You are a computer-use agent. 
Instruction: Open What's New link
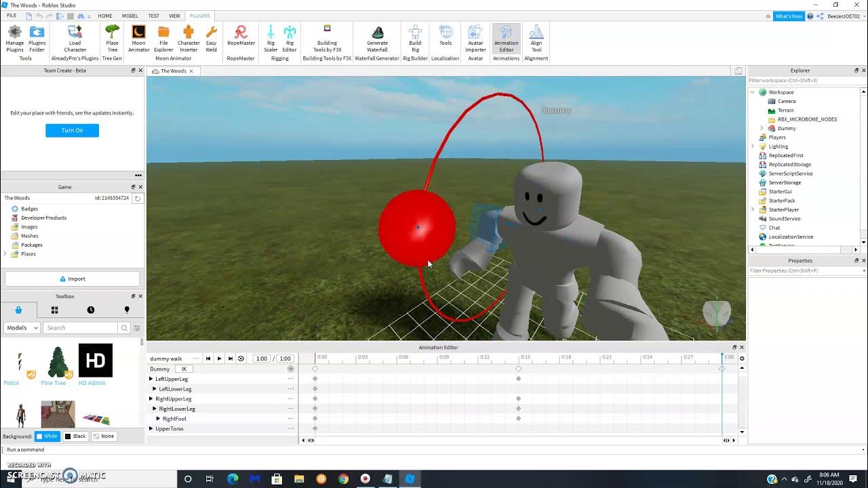point(789,16)
